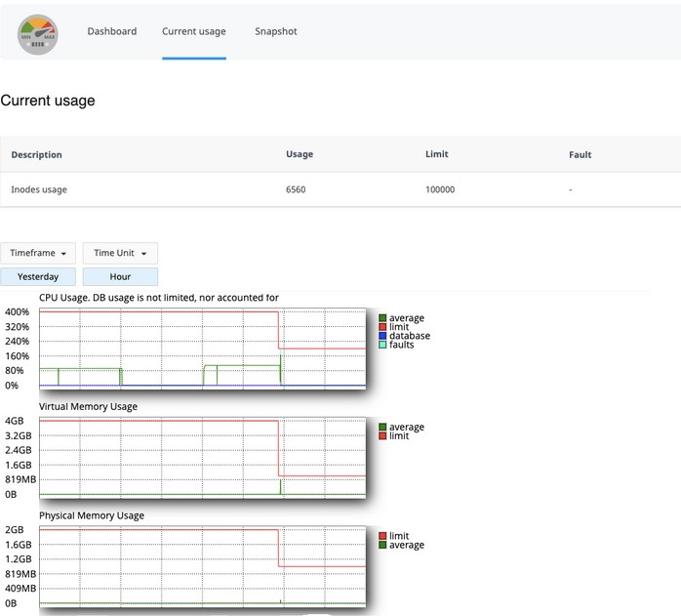
Task: Click inside the CPU Usage chart
Action: (x=202, y=349)
